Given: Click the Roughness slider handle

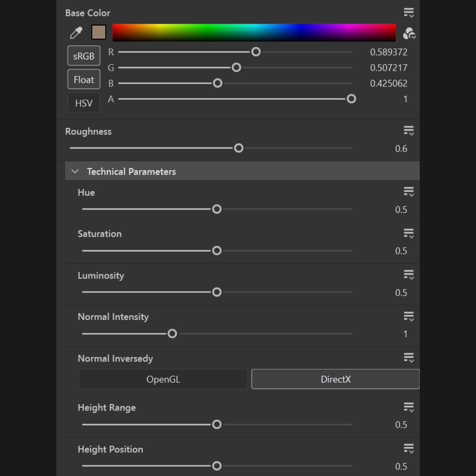Looking at the screenshot, I should click(238, 148).
